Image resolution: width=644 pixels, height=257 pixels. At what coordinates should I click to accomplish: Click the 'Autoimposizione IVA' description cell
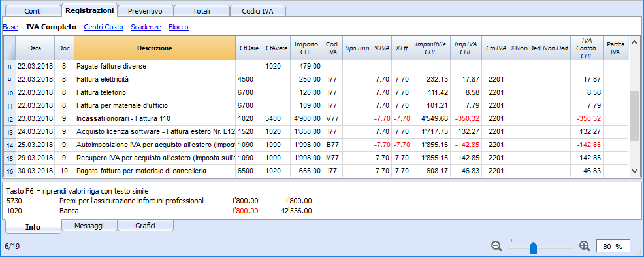(x=155, y=145)
